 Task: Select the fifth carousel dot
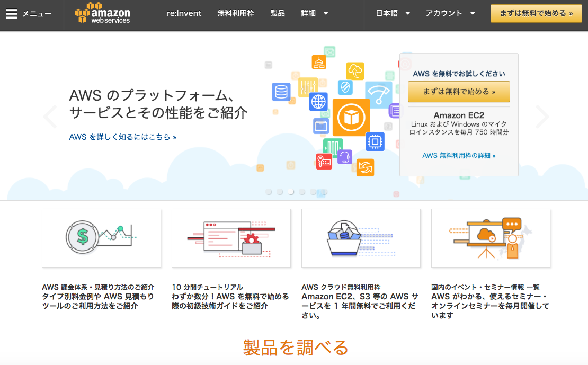click(x=313, y=192)
